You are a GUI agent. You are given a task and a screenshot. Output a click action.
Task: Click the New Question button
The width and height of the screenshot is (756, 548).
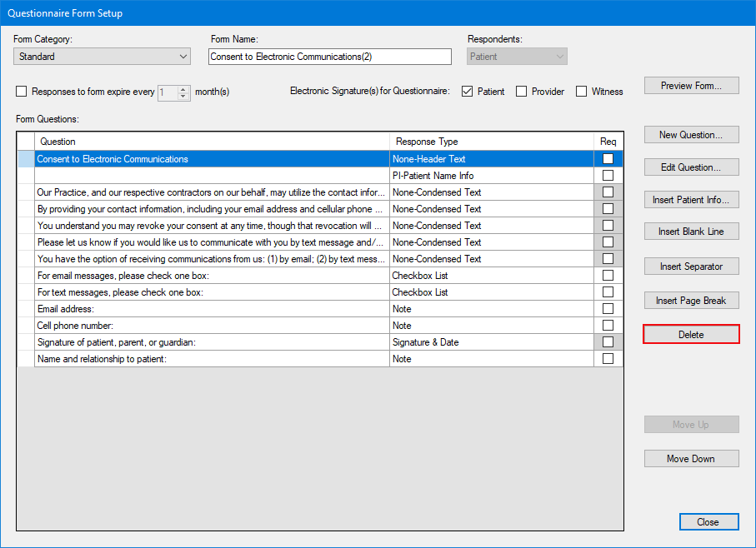[x=691, y=135]
